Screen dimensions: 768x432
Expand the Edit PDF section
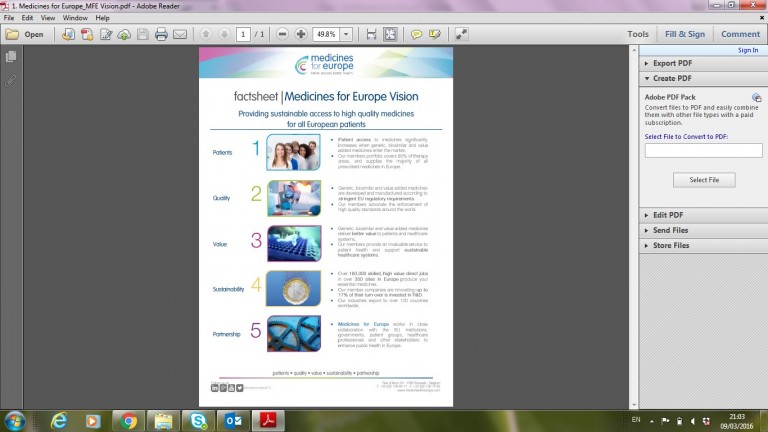coord(703,215)
